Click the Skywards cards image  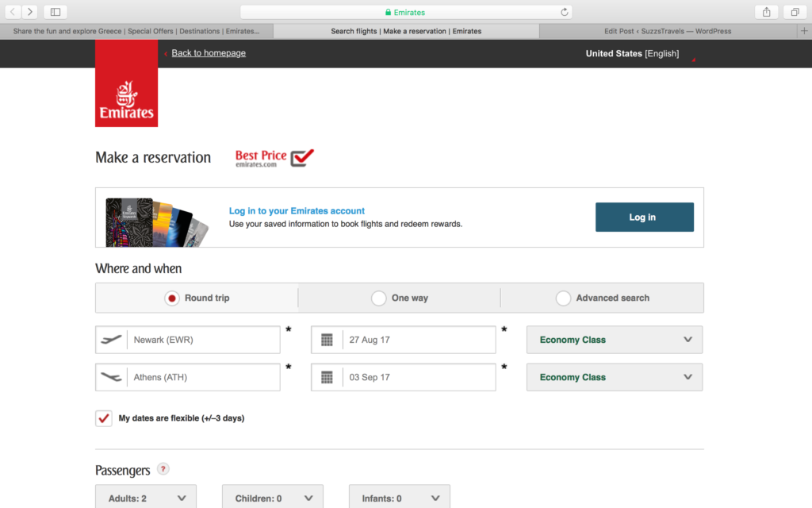(x=157, y=222)
